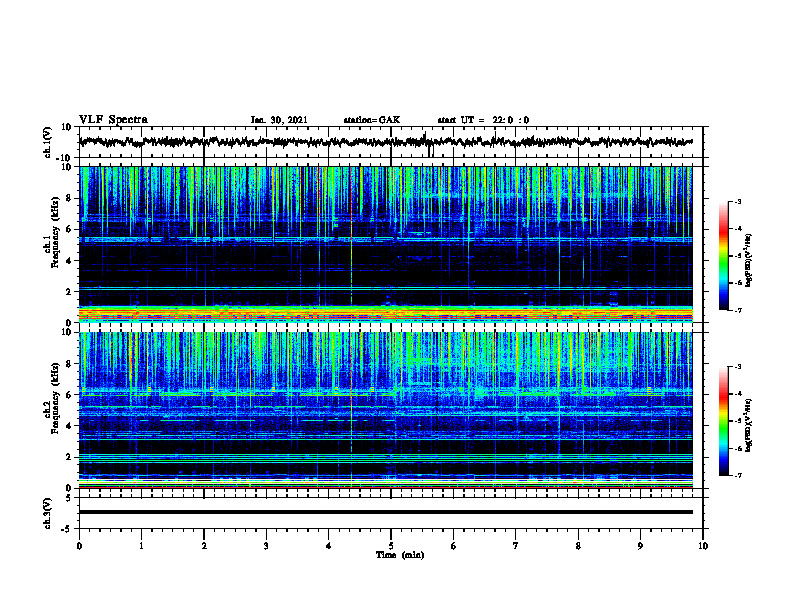Click the '4' kHz tick on ch.2 frequency axis
The width and height of the screenshot is (792, 612).
(x=70, y=426)
